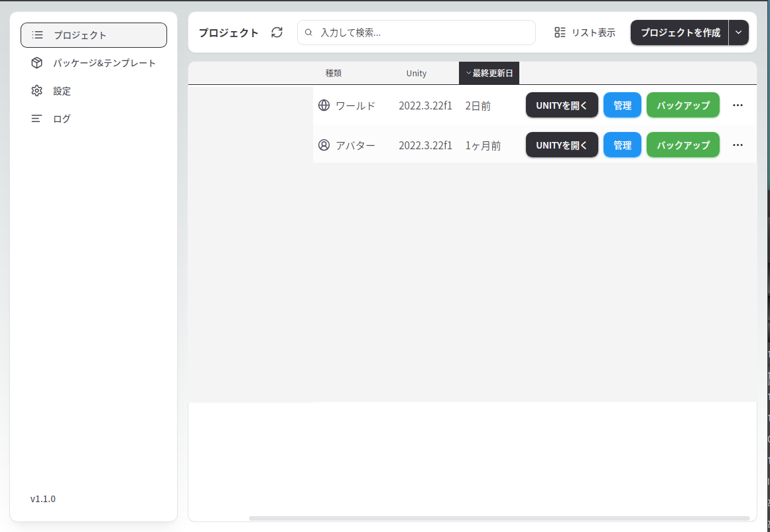This screenshot has height=532, width=770.
Task: Click the アバター type label
Action: pyautogui.click(x=355, y=145)
